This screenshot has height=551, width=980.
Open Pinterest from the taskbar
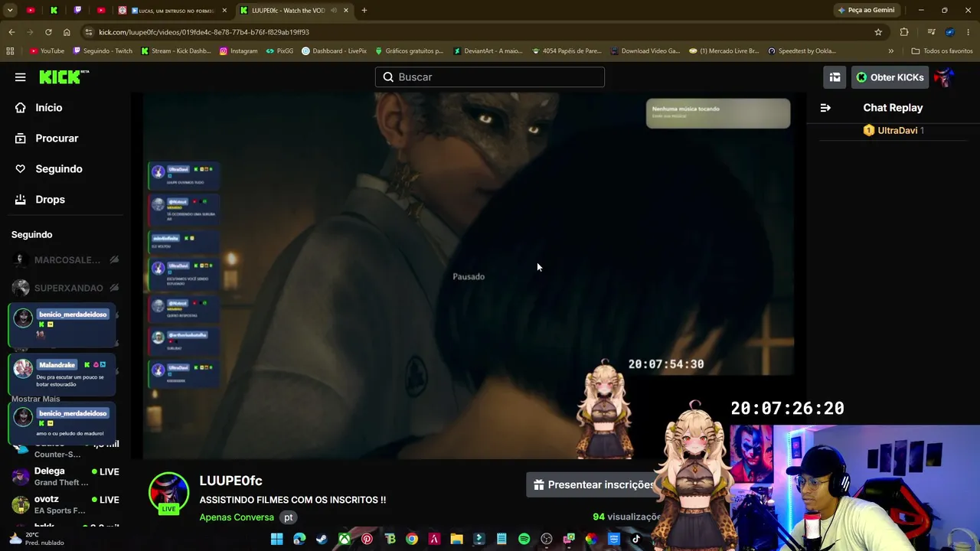367,539
